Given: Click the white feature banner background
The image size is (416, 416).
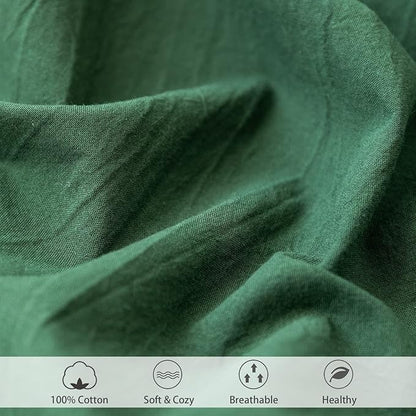Looking at the screenshot, I should click(x=208, y=382).
